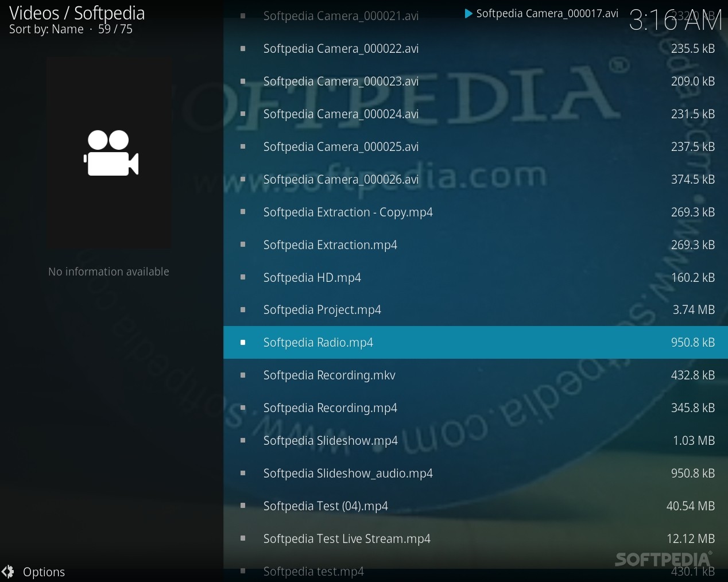The width and height of the screenshot is (728, 582).
Task: Click the No information available text
Action: [109, 271]
